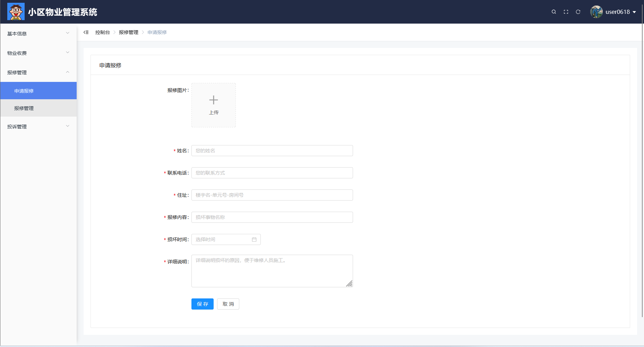Image resolution: width=644 pixels, height=347 pixels.
Task: Click the 取消 button
Action: pos(228,304)
